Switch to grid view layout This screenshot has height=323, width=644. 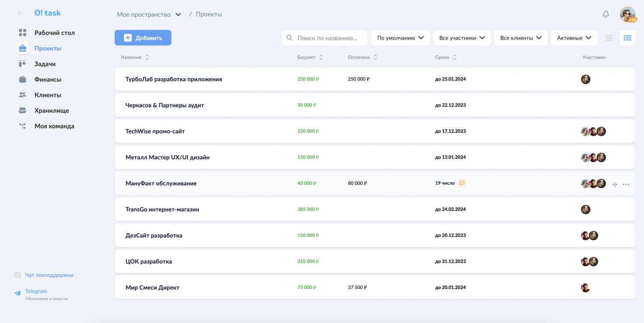[x=609, y=38]
